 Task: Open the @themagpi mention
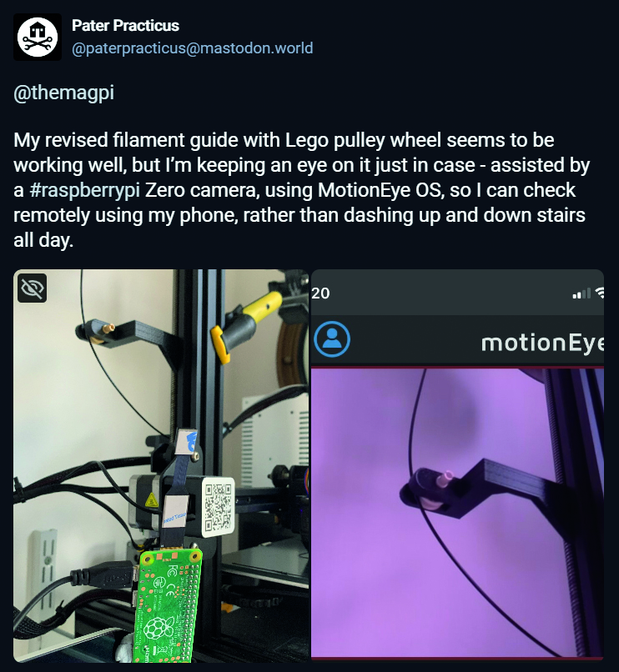pos(64,93)
